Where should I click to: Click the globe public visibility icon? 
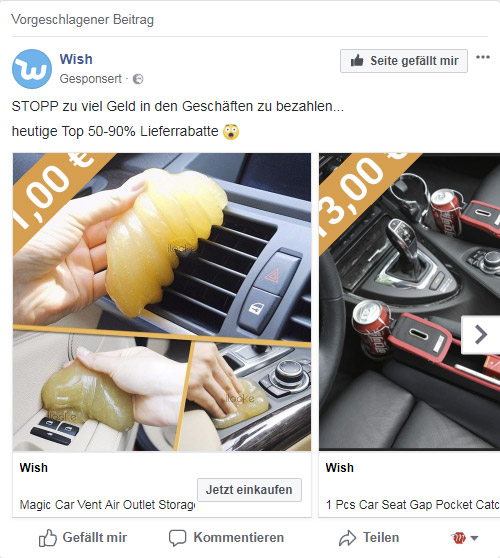[x=138, y=79]
